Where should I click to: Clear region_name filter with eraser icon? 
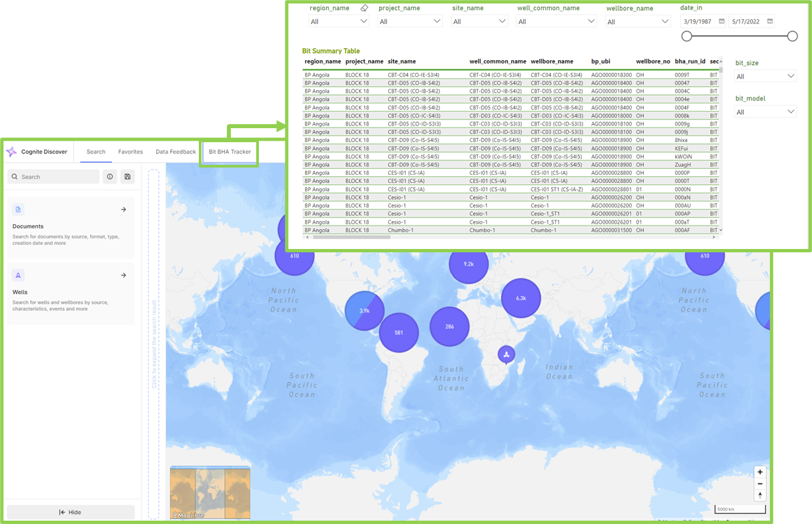[x=364, y=8]
